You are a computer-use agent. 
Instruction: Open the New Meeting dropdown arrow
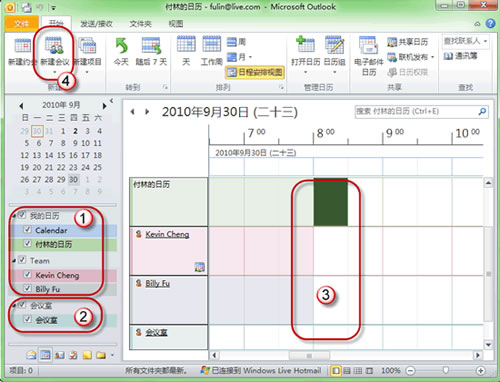click(x=54, y=72)
